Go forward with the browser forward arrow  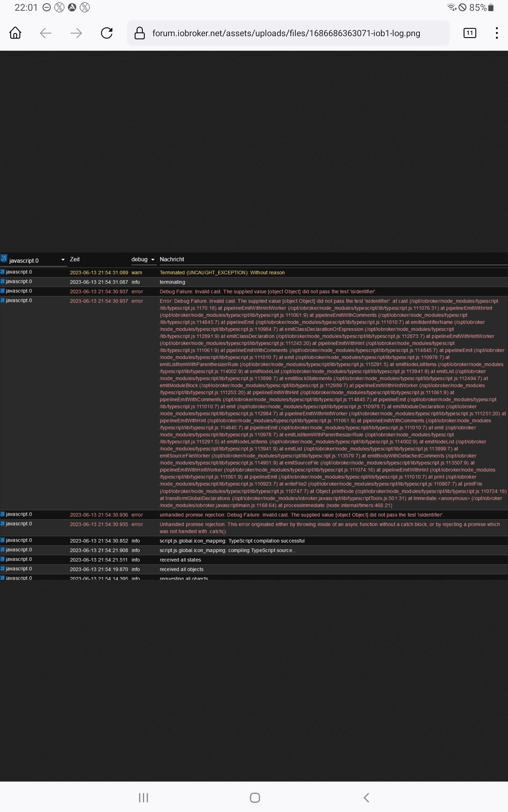tap(76, 33)
